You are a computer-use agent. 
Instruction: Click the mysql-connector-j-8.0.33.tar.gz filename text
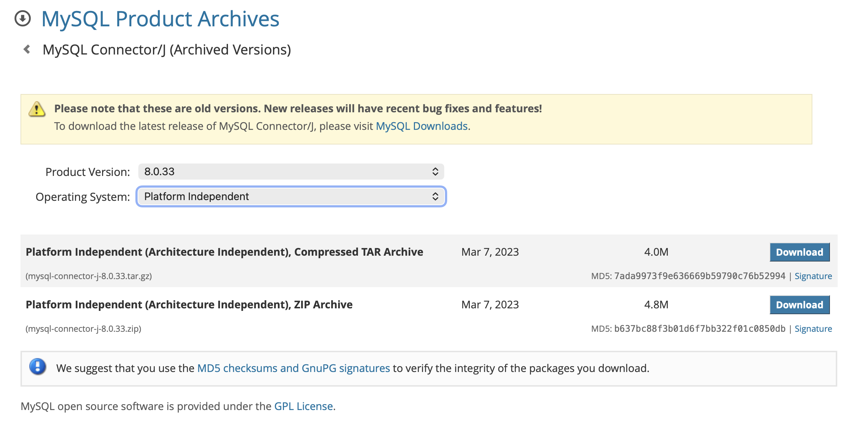tap(89, 276)
